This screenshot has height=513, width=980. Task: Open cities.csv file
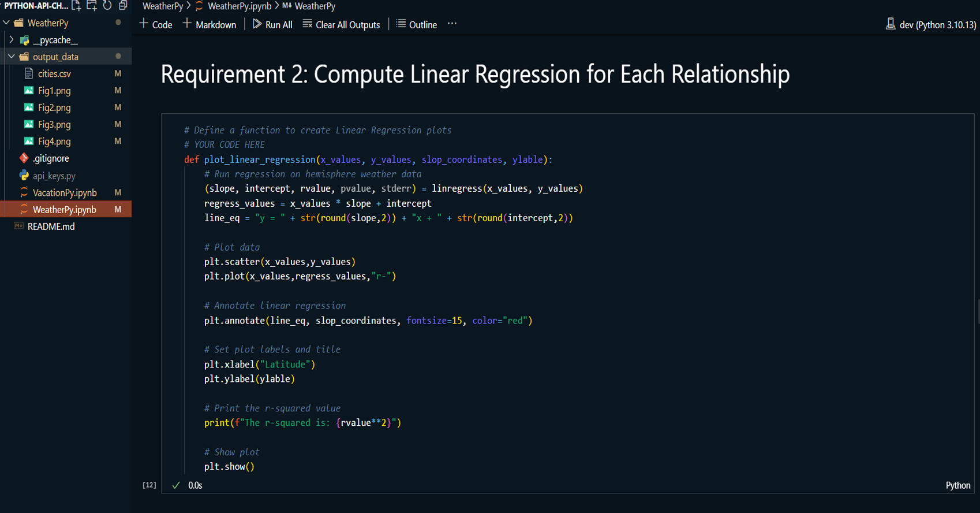(x=54, y=74)
